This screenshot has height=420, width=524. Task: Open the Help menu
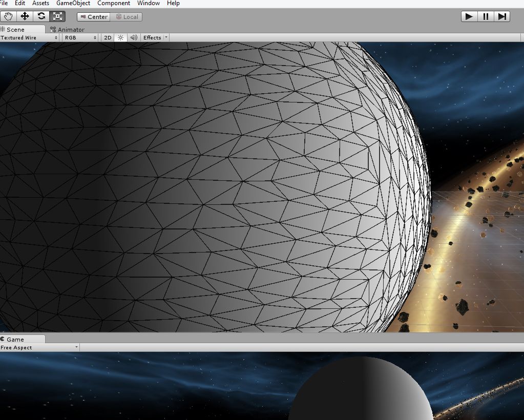[x=173, y=4]
